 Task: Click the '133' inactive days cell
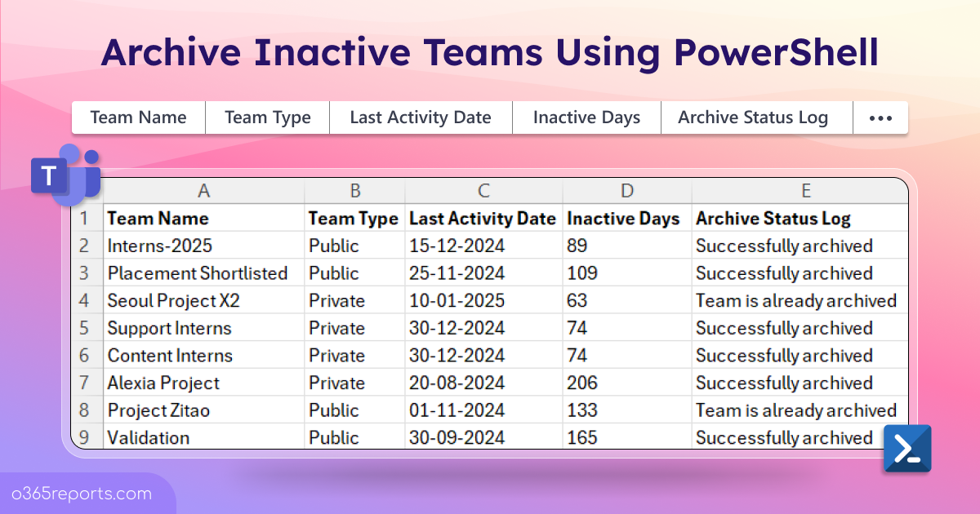tap(627, 410)
